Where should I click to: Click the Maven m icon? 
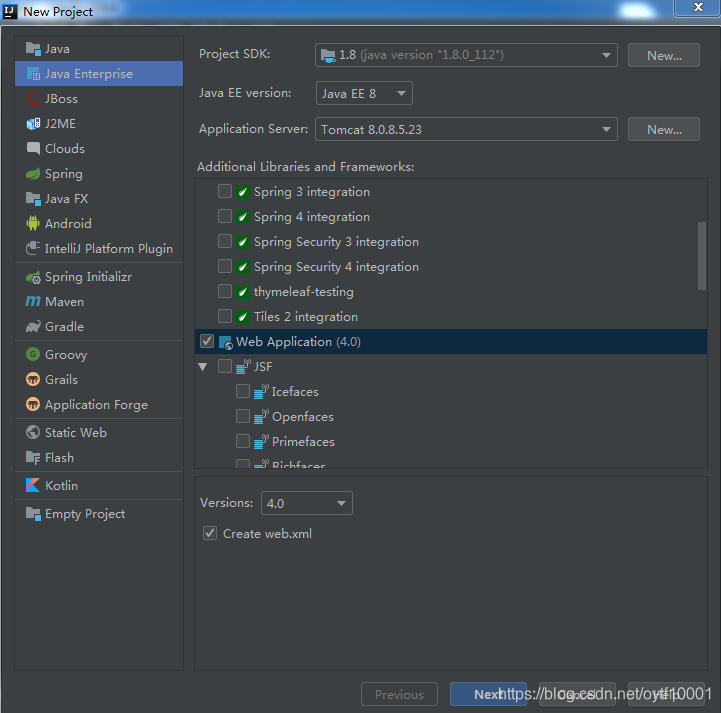(x=33, y=302)
